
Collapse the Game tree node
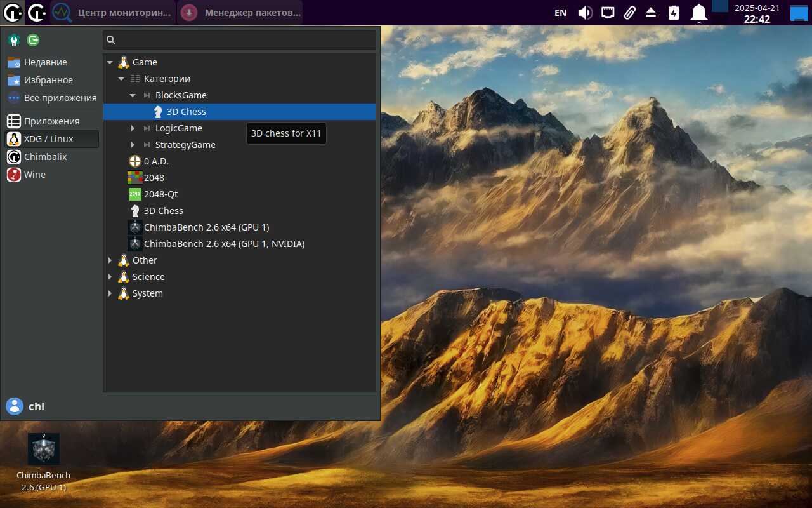click(110, 62)
